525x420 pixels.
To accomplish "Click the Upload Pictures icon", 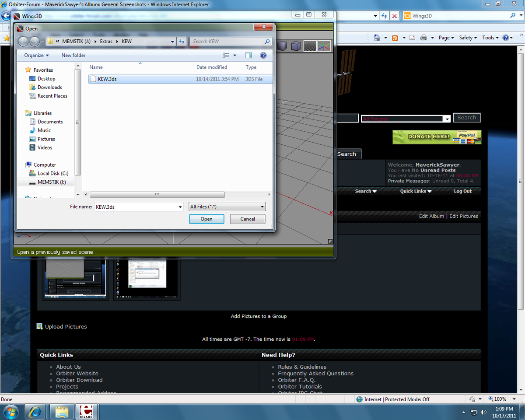I will [x=39, y=326].
